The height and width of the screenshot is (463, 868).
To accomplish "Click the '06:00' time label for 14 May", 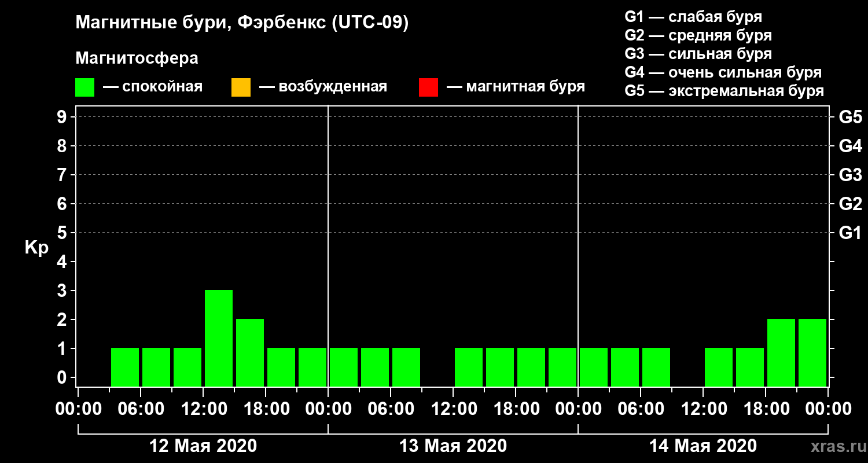I will pos(641,409).
